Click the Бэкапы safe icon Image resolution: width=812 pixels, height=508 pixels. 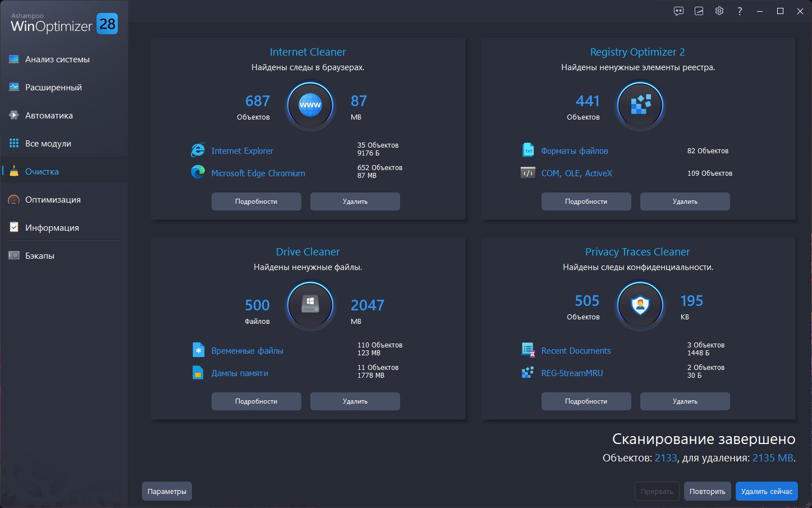(x=14, y=255)
